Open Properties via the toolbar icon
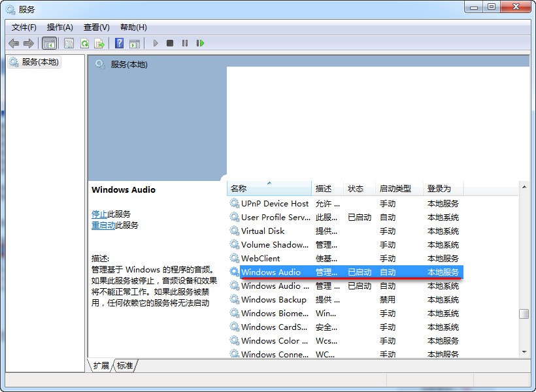 click(x=68, y=43)
